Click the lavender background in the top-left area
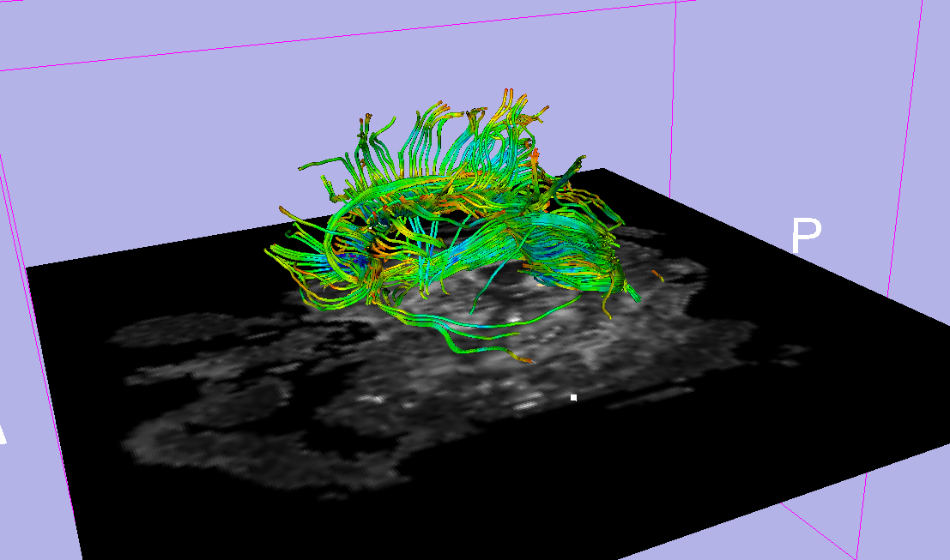Viewport: 950px width, 560px height. point(129,129)
